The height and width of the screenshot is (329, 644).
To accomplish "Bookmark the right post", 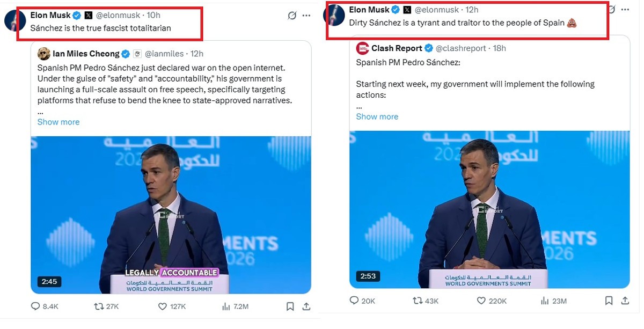I will pos(609,301).
